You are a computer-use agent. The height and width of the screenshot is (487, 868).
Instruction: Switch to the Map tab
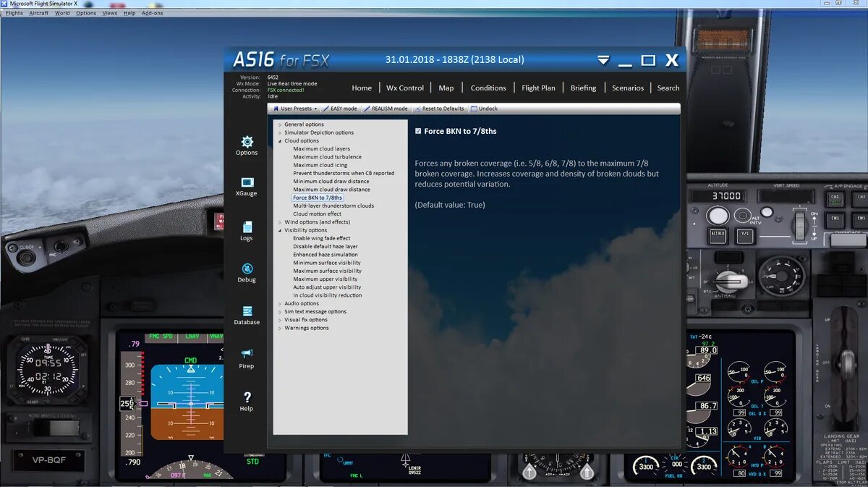pyautogui.click(x=446, y=88)
